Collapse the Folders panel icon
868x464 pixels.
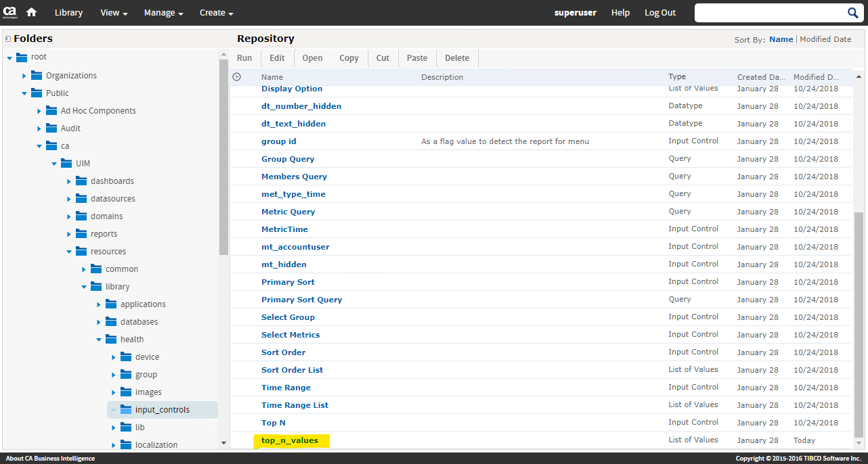[7, 39]
